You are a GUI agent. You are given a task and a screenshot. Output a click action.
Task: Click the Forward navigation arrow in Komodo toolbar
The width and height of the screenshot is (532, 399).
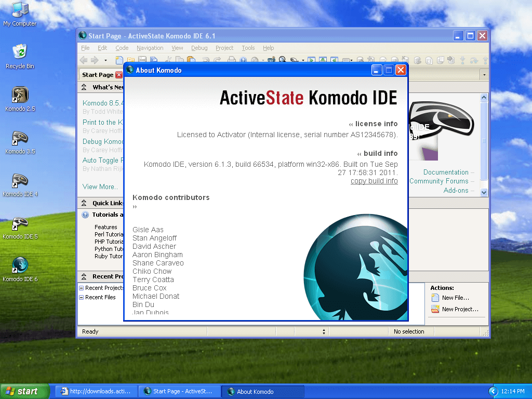point(95,60)
